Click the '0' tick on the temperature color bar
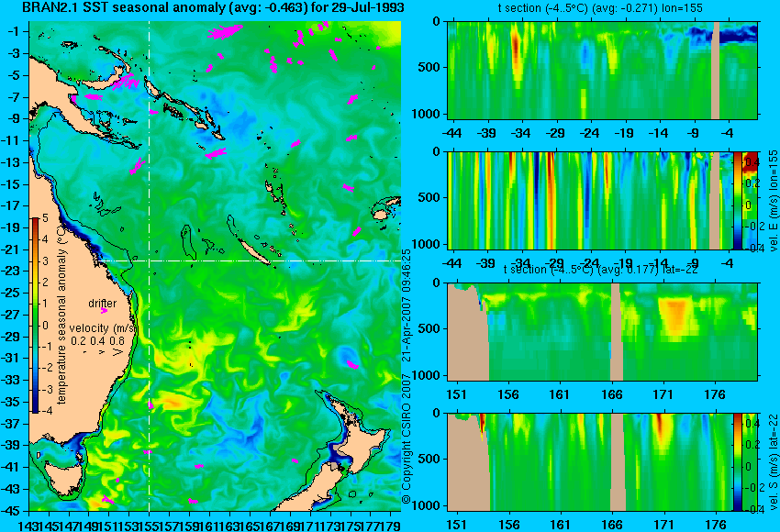The image size is (780, 532). pos(45,326)
